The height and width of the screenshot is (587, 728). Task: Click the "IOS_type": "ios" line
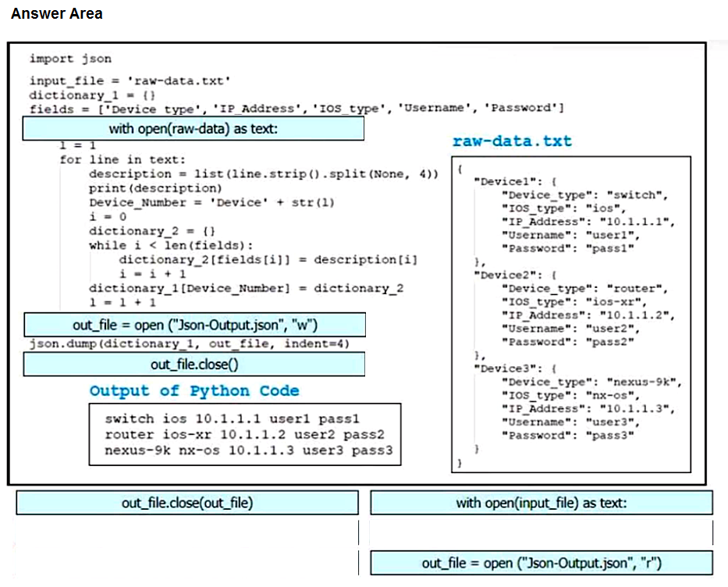(x=563, y=208)
